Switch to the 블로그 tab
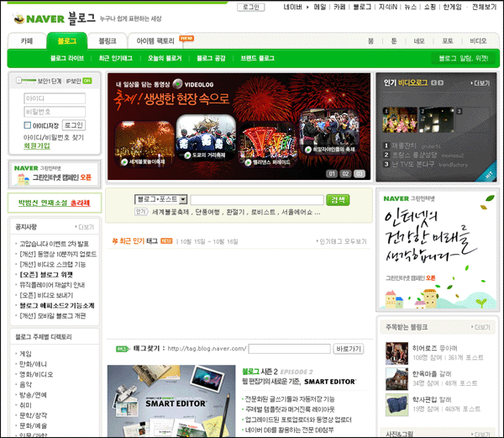The width and height of the screenshot is (504, 438). (x=67, y=41)
